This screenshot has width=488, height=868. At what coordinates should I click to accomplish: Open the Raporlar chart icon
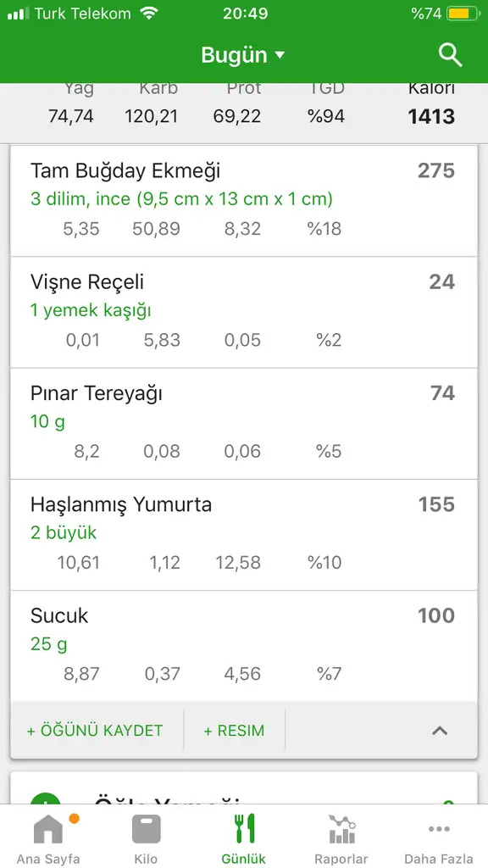(x=341, y=829)
